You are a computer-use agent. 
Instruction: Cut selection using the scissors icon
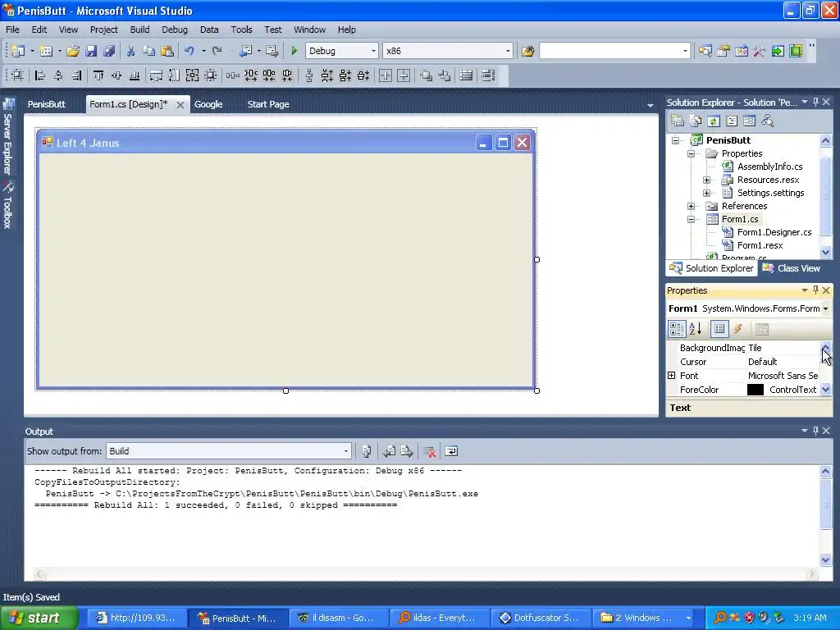pyautogui.click(x=130, y=51)
